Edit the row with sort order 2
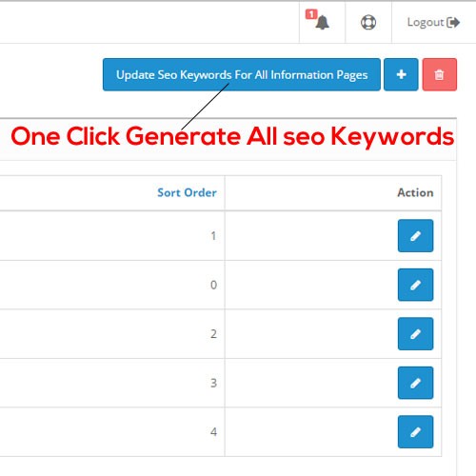This screenshot has height=476, width=476. (x=415, y=334)
